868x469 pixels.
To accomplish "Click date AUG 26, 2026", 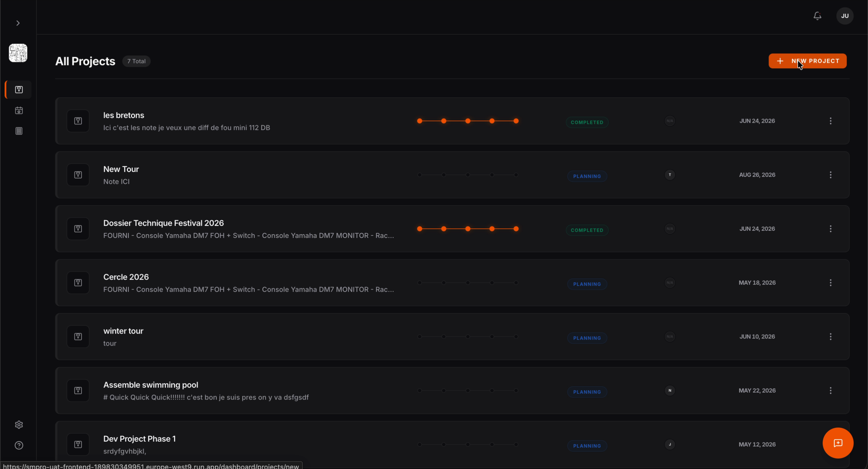I will point(757,175).
